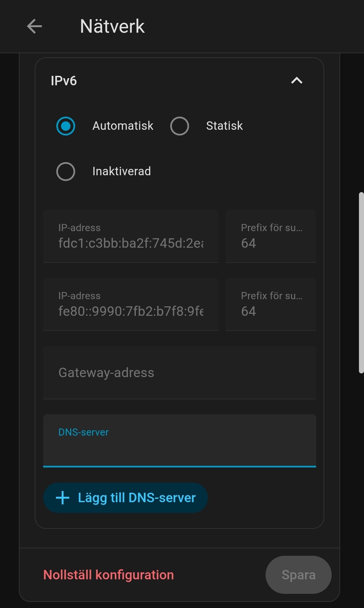The height and width of the screenshot is (608, 364).
Task: Focus the Gateway-adress input field
Action: click(180, 373)
